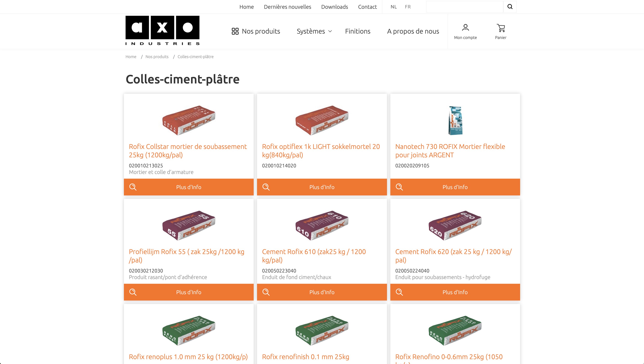This screenshot has width=644, height=364.
Task: Click magnifier icon on Cement Rofix 610 card
Action: coord(266,292)
